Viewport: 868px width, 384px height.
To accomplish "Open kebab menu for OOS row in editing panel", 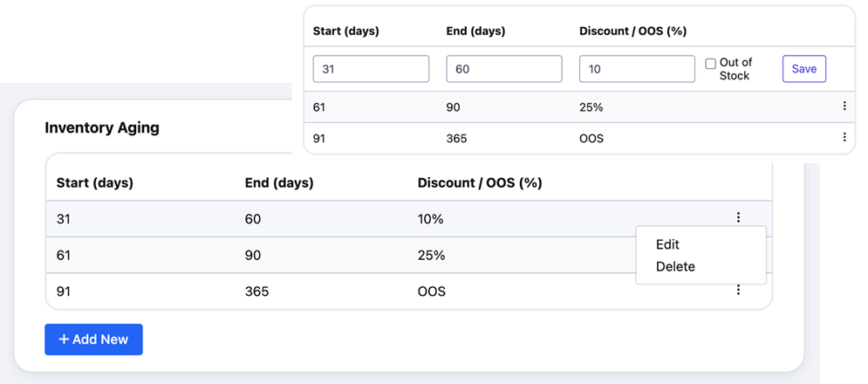I will coord(844,137).
